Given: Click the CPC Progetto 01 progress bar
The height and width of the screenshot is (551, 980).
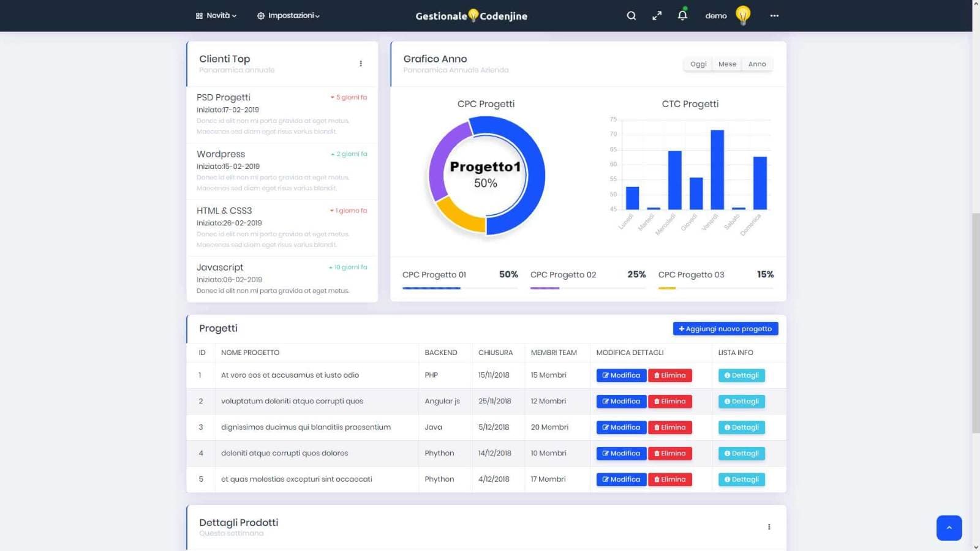Looking at the screenshot, I should [x=460, y=288].
